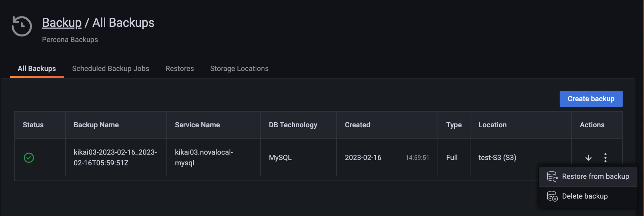Open the three-dot actions menu
Image resolution: width=644 pixels, height=216 pixels.
tap(605, 158)
